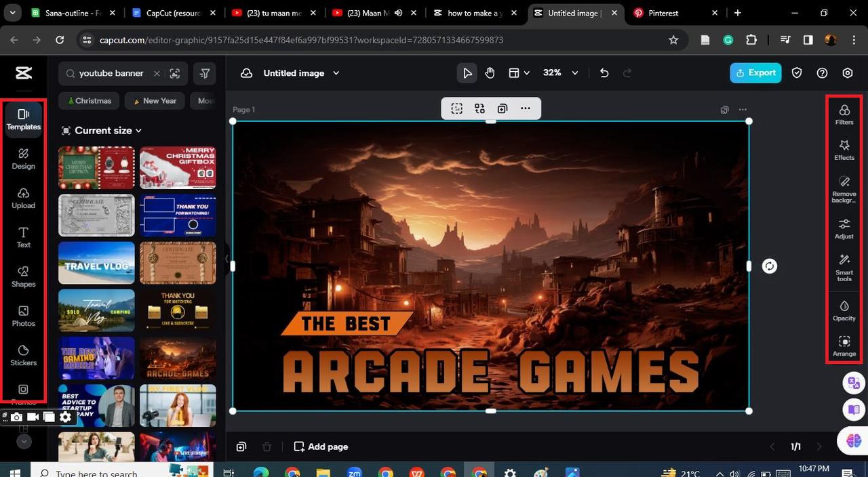The width and height of the screenshot is (868, 477).
Task: Open the Effects panel
Action: (x=844, y=150)
